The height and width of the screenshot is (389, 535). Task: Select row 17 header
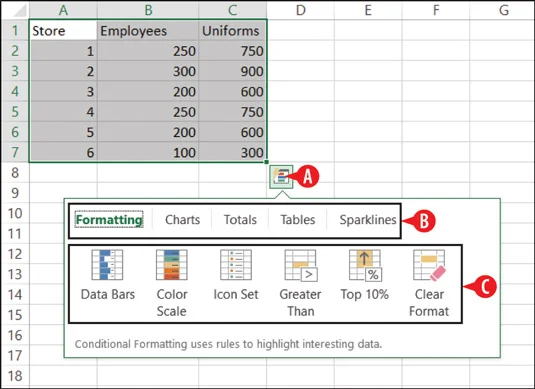(x=15, y=355)
